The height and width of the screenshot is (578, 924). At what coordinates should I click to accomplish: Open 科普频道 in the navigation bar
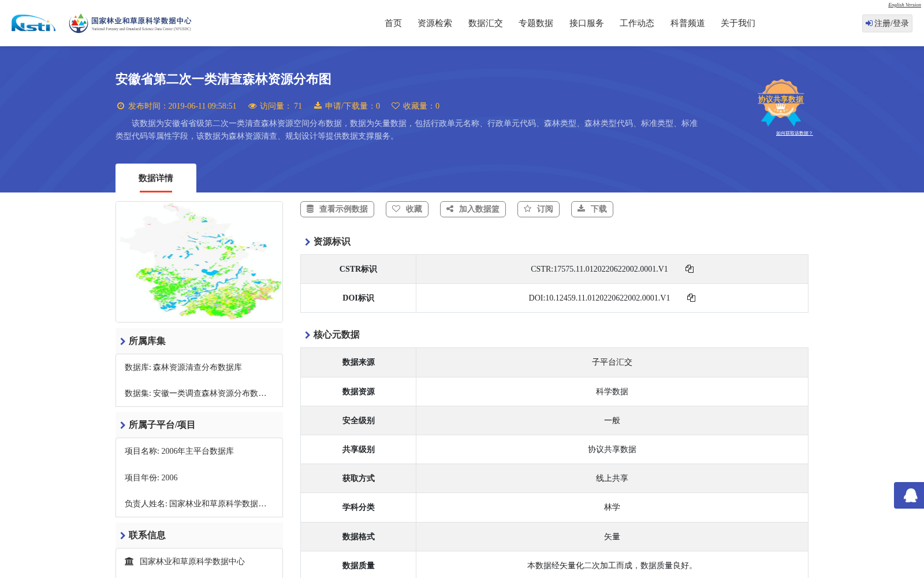[688, 23]
